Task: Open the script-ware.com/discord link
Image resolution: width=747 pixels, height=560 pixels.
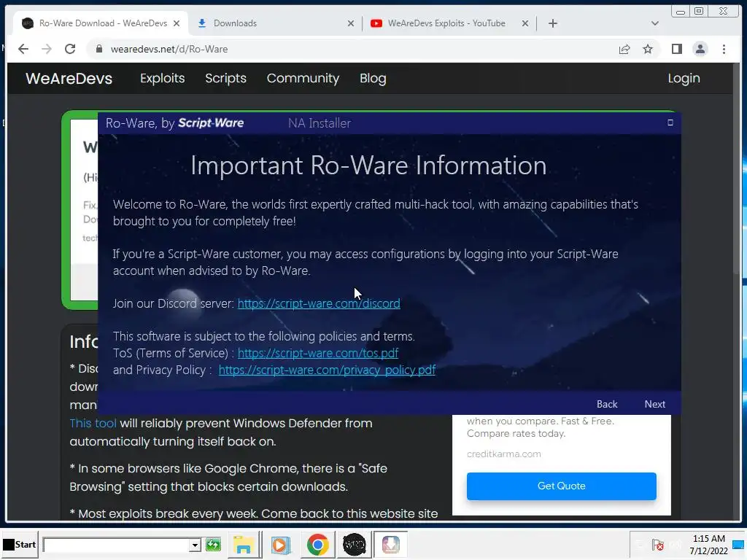Action: point(319,303)
